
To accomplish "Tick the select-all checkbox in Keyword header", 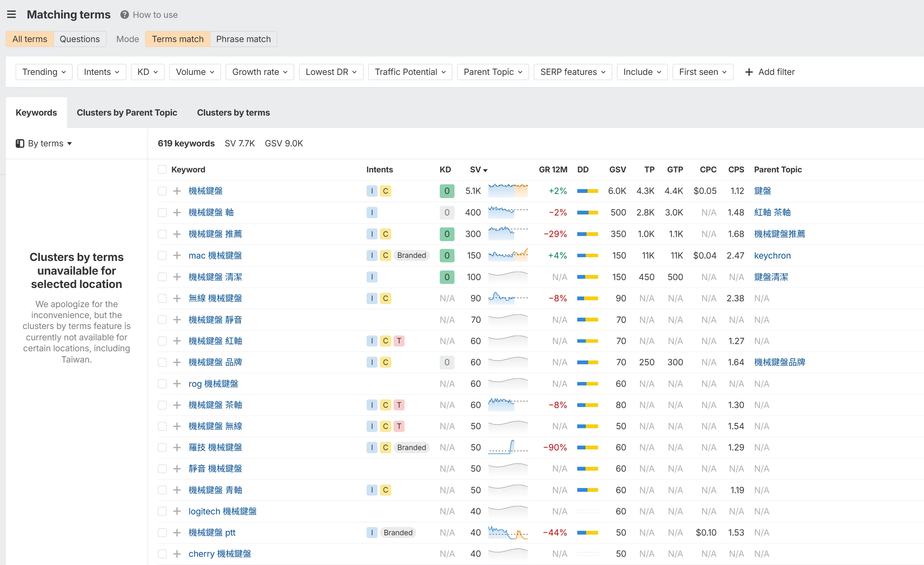I will click(x=162, y=170).
